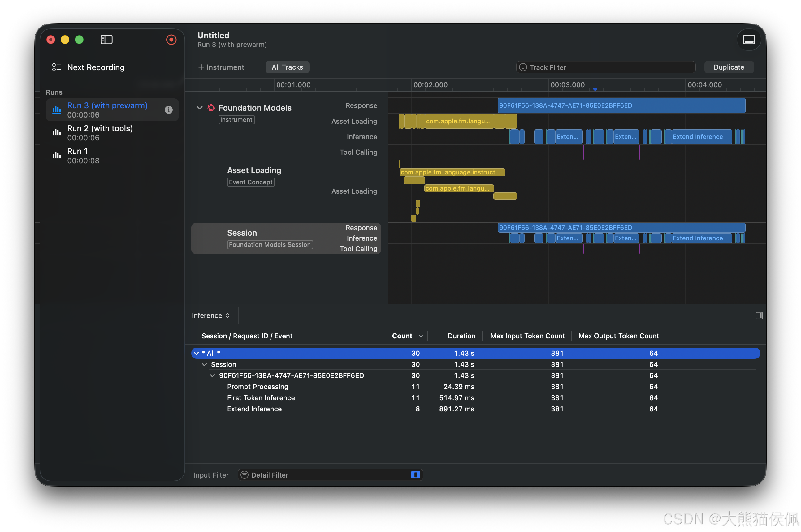
Task: Click the add Instrument button
Action: pyautogui.click(x=221, y=67)
